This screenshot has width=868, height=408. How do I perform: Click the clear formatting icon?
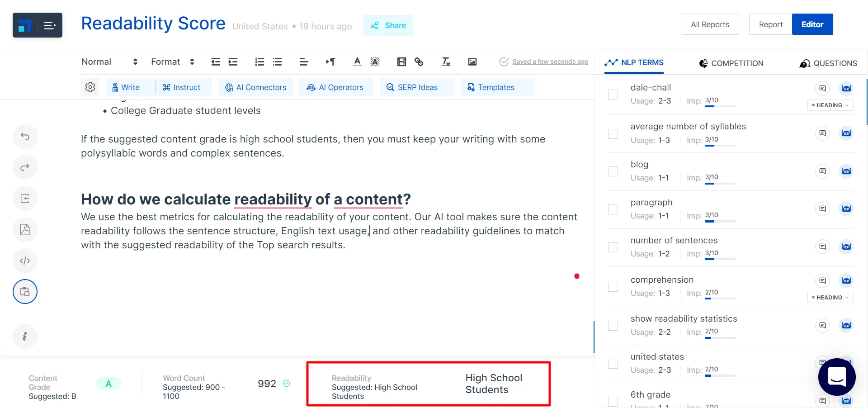point(446,62)
